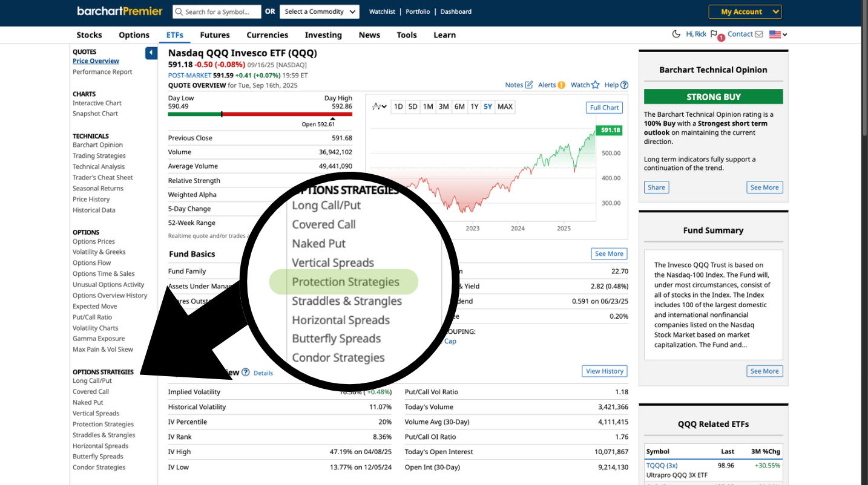The width and height of the screenshot is (868, 485).
Task: Select the MAX chart period
Action: 505,107
